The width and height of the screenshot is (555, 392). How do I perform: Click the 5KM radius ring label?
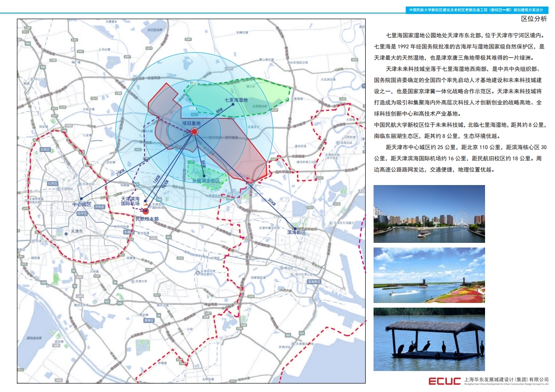(193, 108)
